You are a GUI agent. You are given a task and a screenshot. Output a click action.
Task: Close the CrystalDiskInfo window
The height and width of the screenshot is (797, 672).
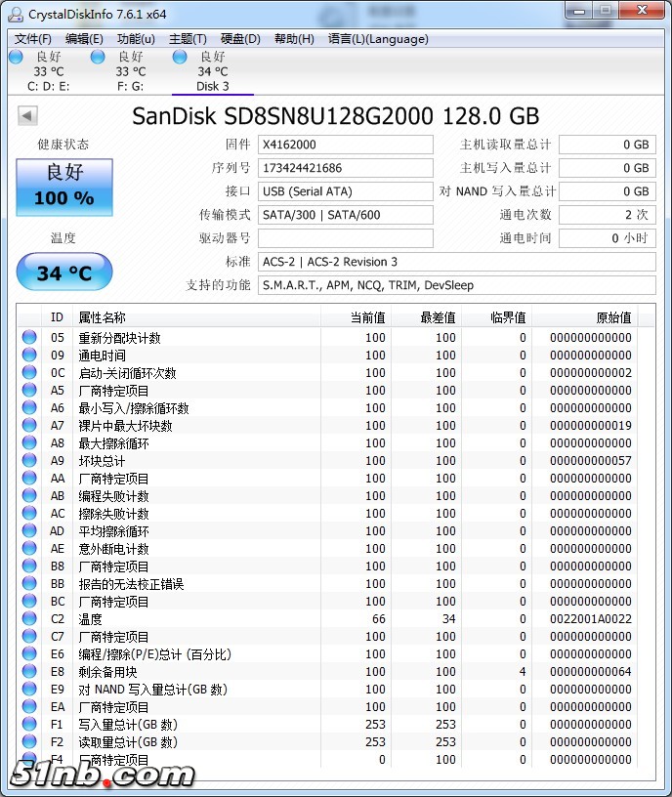(642, 10)
